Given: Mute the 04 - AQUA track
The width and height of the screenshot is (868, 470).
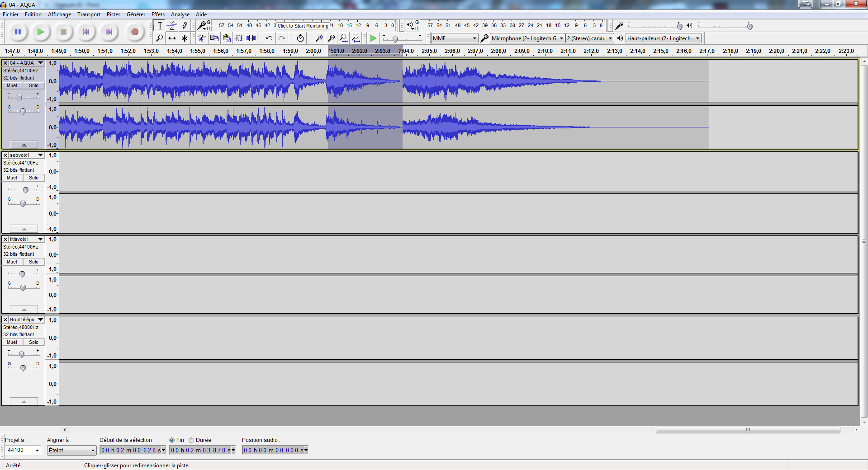Looking at the screenshot, I should pos(12,86).
